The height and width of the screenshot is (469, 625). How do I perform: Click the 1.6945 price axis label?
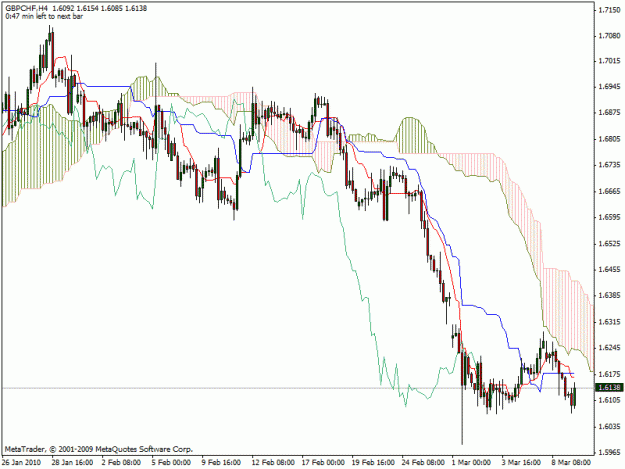[x=609, y=87]
